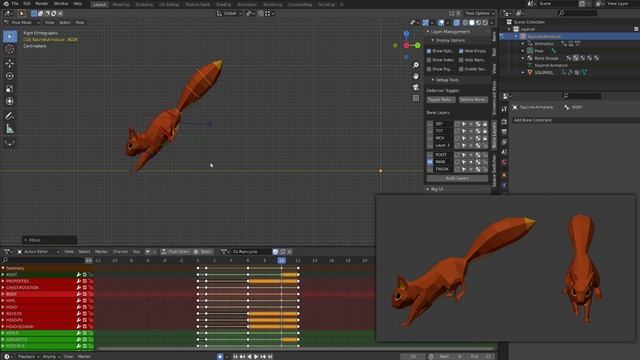The height and width of the screenshot is (360, 640).
Task: Click Add Layers button
Action: pos(457,178)
